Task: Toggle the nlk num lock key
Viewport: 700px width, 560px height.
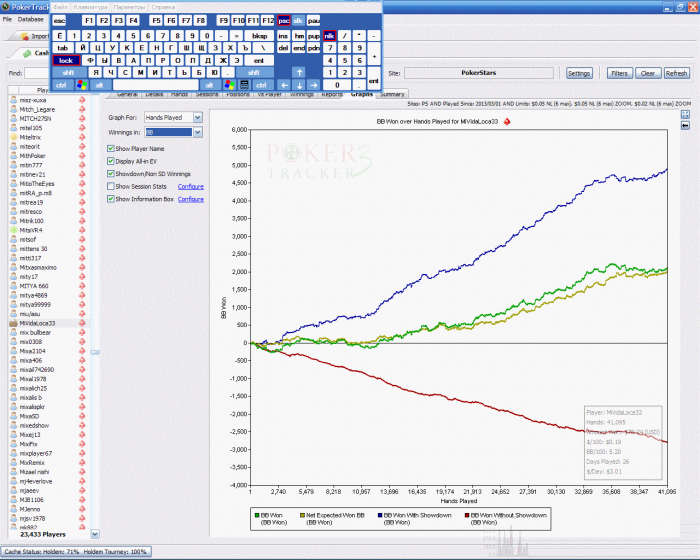Action: [329, 36]
